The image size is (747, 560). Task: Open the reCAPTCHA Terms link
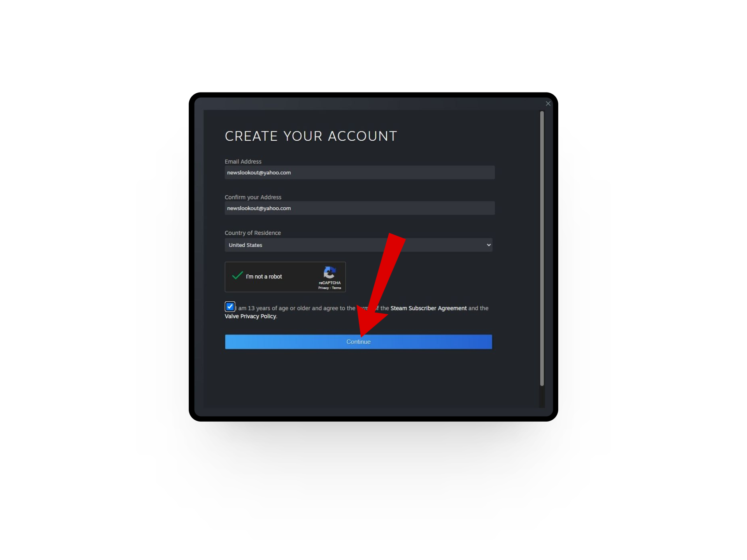[x=337, y=288]
